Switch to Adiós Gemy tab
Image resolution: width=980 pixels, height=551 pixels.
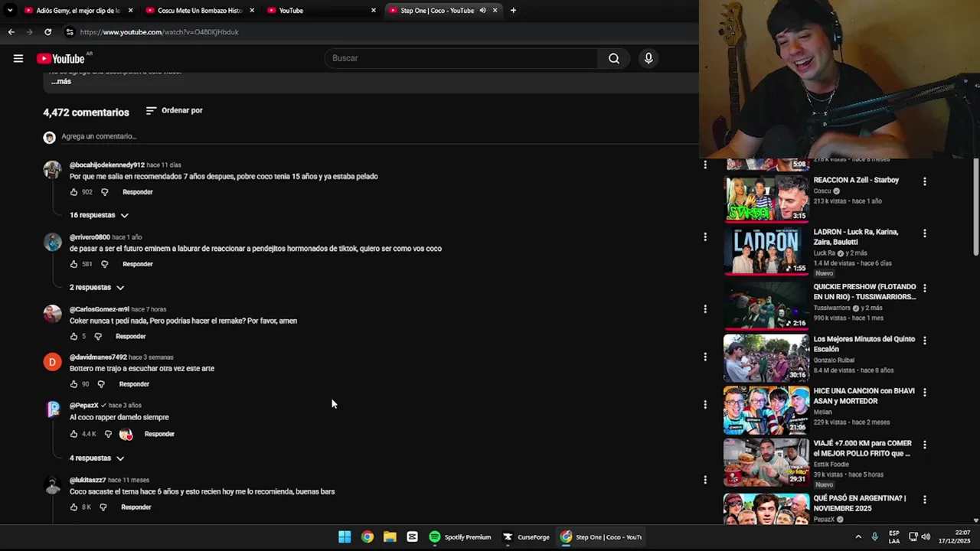[79, 11]
